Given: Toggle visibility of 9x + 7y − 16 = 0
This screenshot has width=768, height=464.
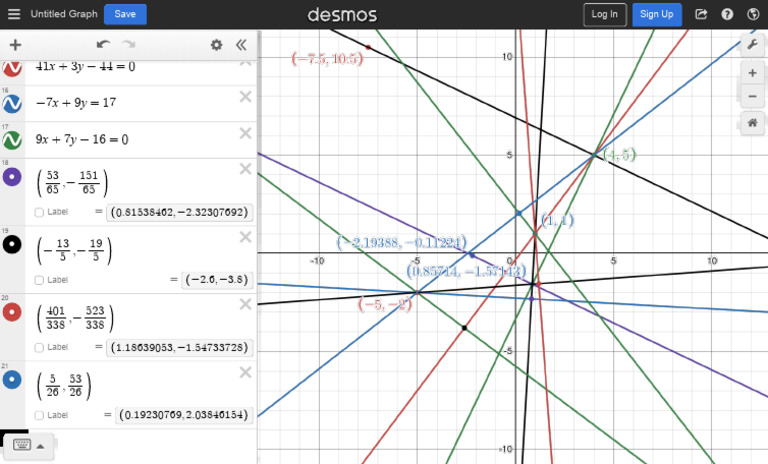Looking at the screenshot, I should (12, 140).
